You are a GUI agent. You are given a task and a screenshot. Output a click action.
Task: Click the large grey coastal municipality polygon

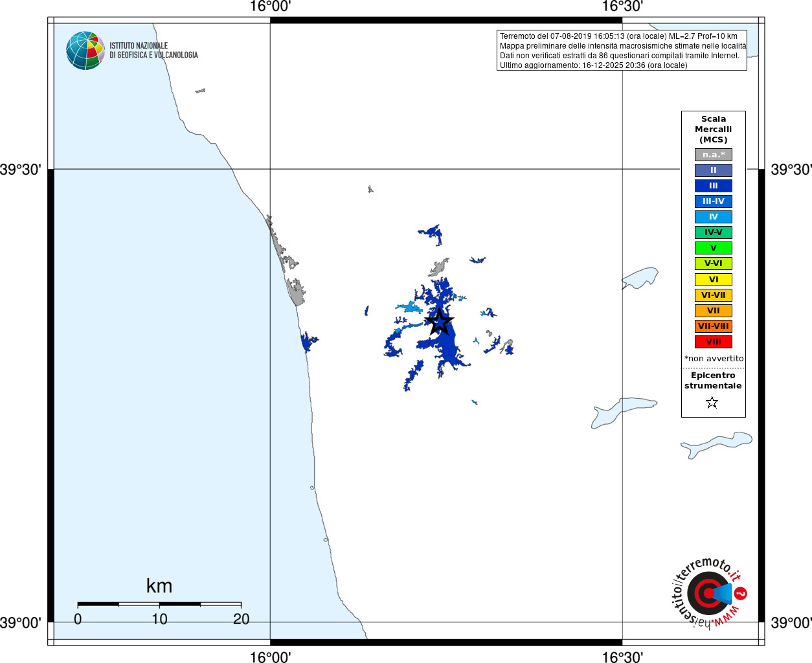(297, 291)
